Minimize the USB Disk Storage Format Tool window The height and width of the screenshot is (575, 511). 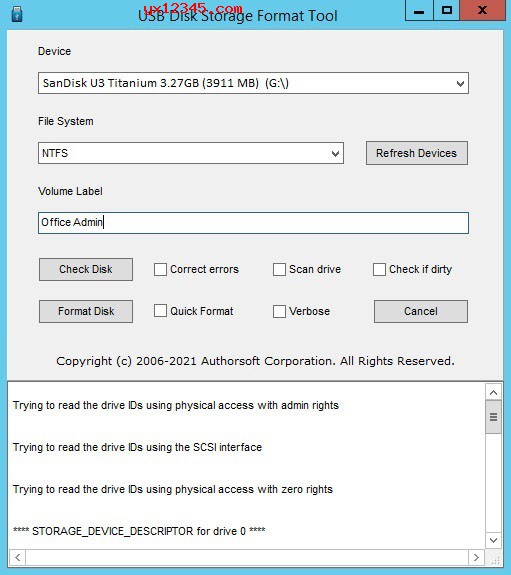419,10
